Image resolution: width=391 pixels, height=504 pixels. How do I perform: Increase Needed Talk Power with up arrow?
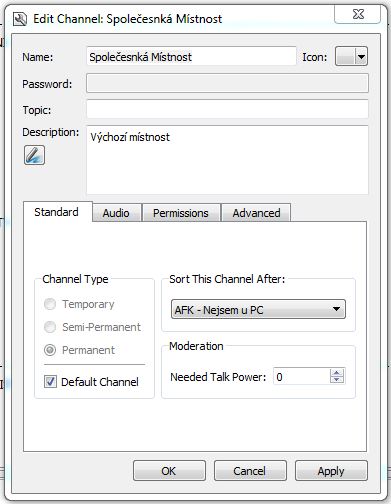[337, 373]
